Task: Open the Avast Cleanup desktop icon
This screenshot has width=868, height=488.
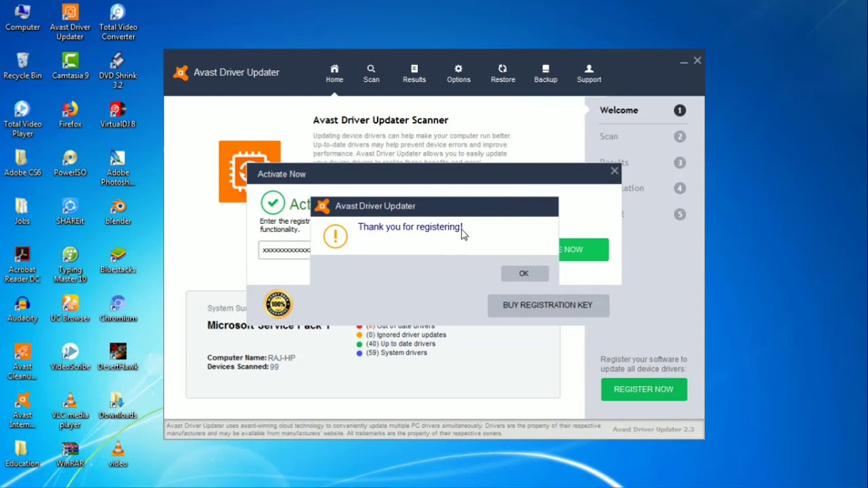Action: 22,362
